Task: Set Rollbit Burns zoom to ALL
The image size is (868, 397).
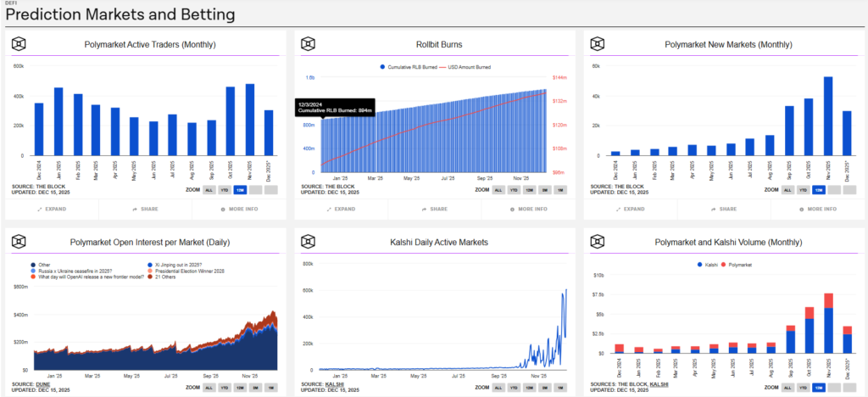Action: coord(498,190)
